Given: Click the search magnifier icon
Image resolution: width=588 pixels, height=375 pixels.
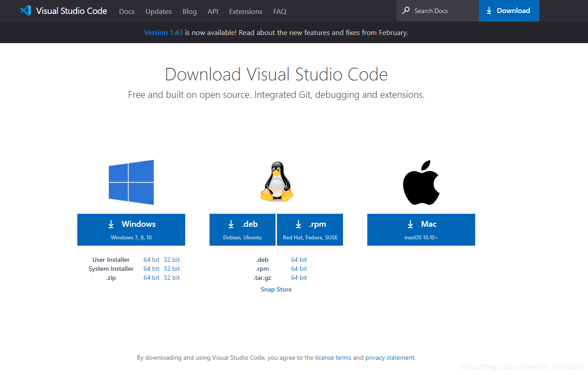Looking at the screenshot, I should point(406,10).
